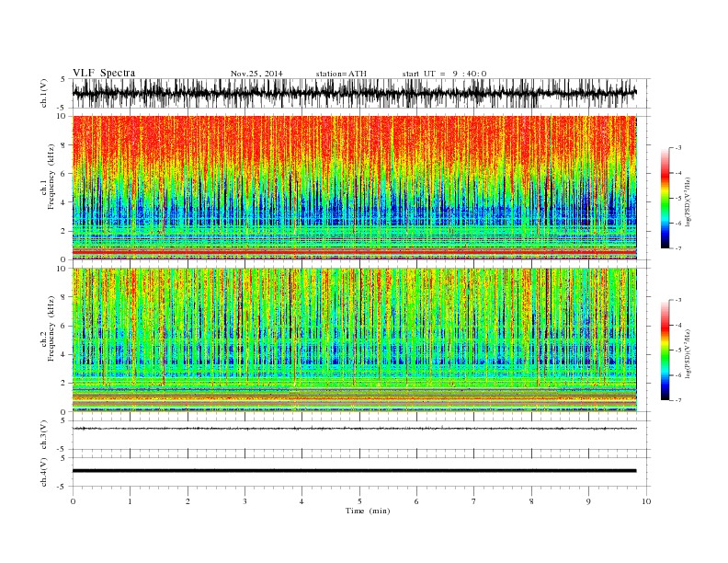Click time axis tick label "2"
The width and height of the screenshot is (728, 563).
(188, 501)
